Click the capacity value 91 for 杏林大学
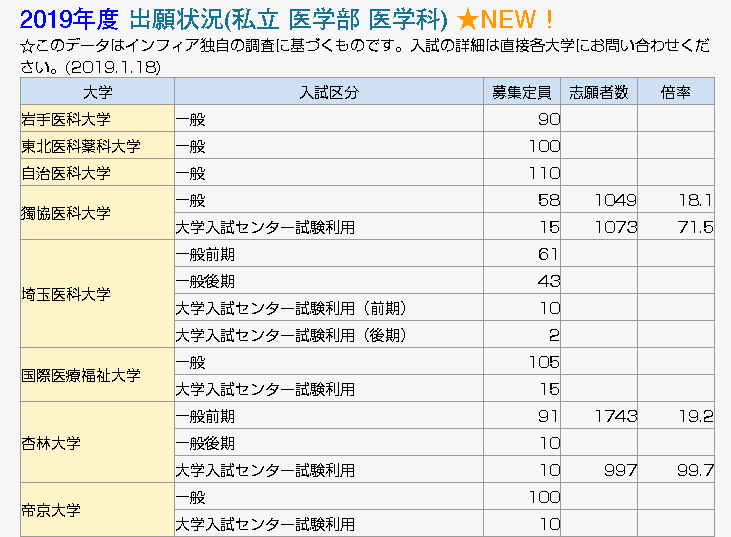The height and width of the screenshot is (537, 731). [548, 416]
